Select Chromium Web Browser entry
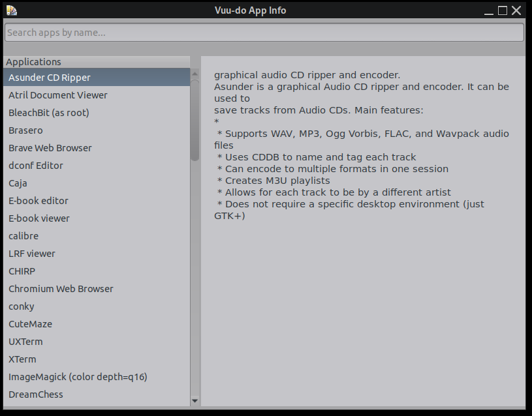532x416 pixels. point(97,289)
